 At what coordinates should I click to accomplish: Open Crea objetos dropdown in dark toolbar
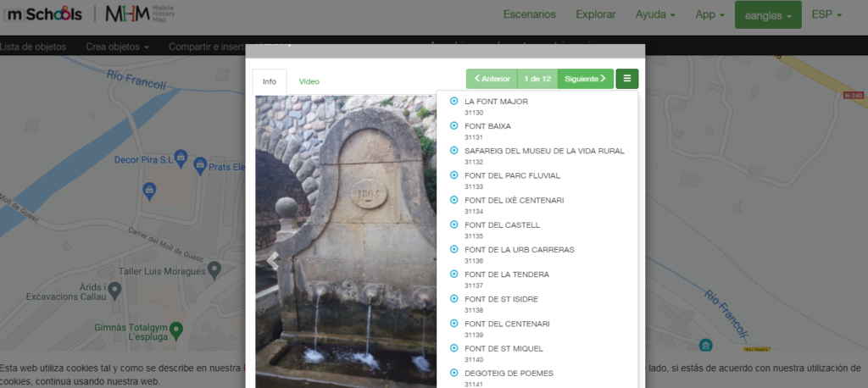point(117,47)
